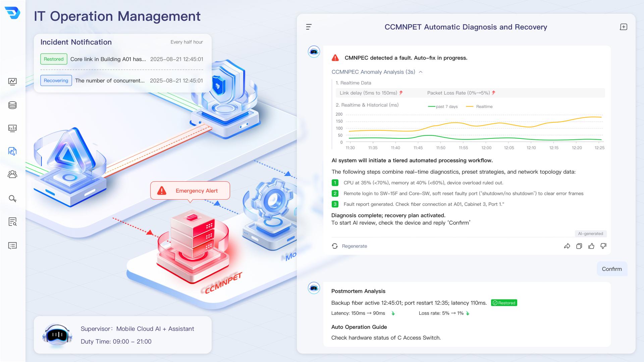Collapse the CCMNPEC Anomaly Analysis section
644x362 pixels.
pyautogui.click(x=421, y=72)
